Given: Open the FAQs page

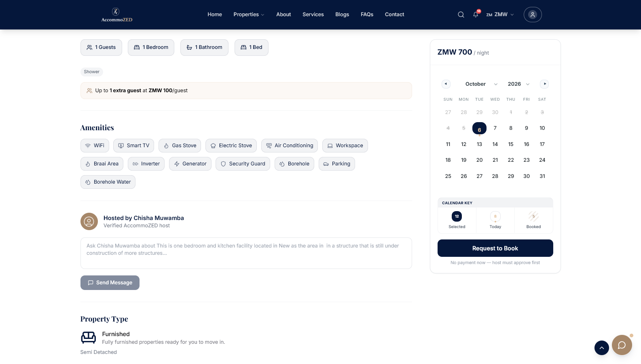Looking at the screenshot, I should (x=367, y=15).
